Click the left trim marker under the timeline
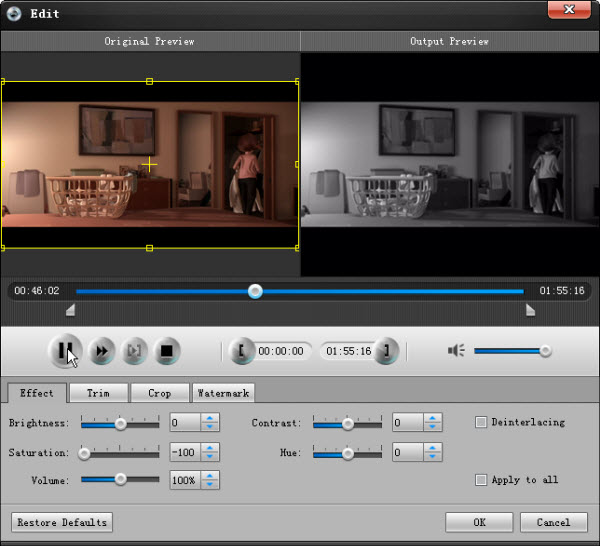 [70, 310]
